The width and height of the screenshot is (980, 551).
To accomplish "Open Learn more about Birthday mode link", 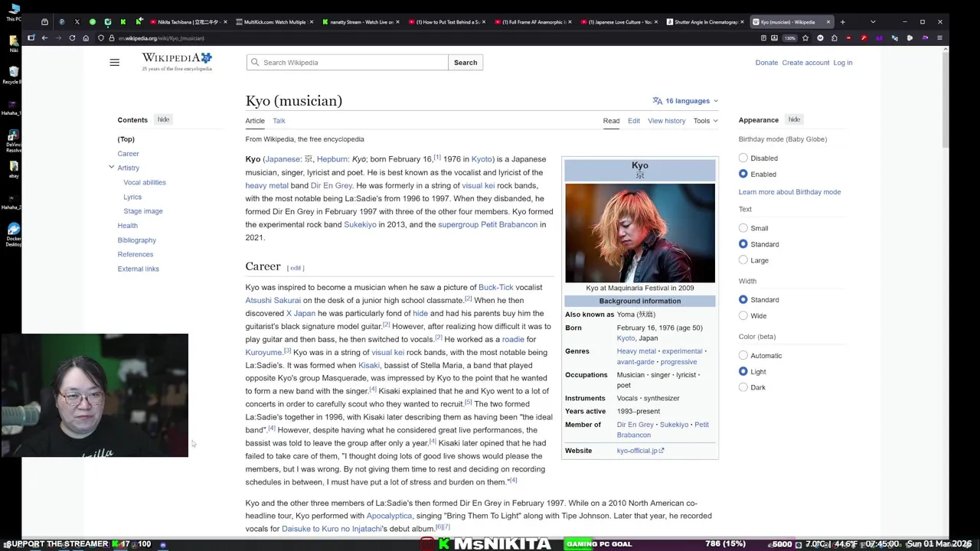I will [789, 192].
